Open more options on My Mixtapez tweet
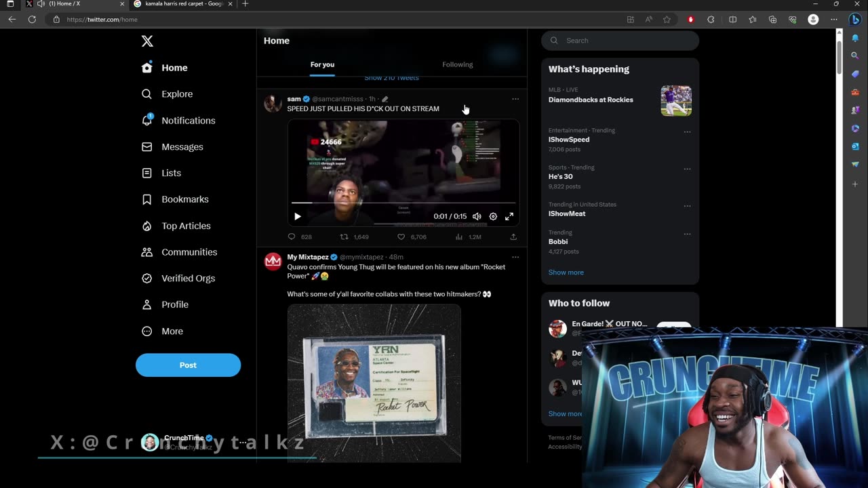The image size is (868, 488). point(515,257)
